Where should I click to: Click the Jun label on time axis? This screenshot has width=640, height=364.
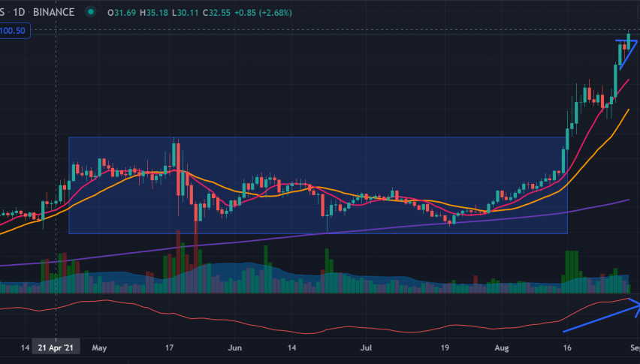(x=235, y=348)
